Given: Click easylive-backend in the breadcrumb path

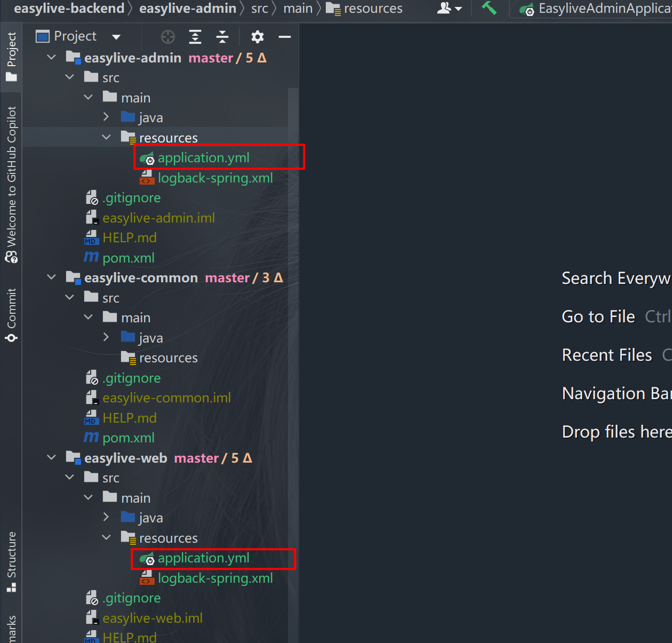Looking at the screenshot, I should [x=69, y=9].
